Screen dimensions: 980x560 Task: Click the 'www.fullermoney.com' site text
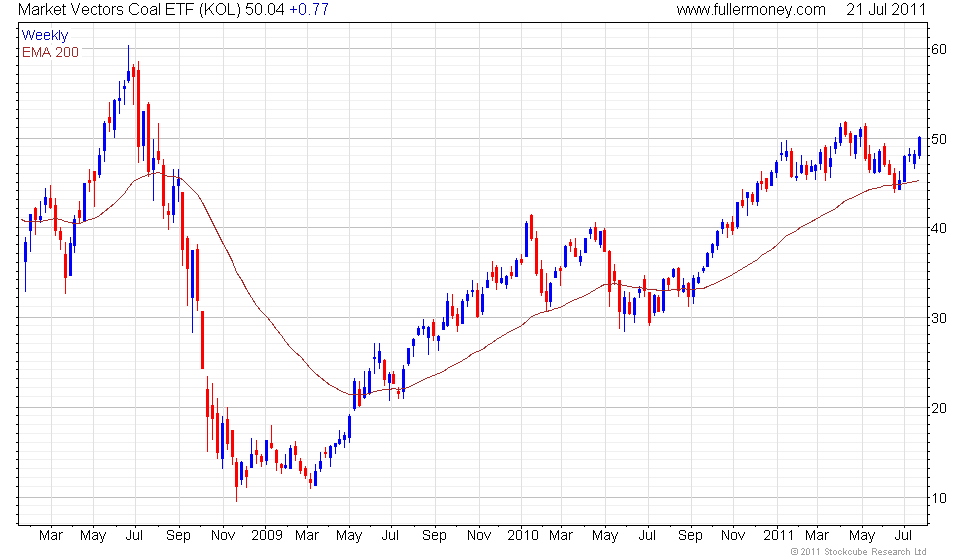click(x=751, y=10)
